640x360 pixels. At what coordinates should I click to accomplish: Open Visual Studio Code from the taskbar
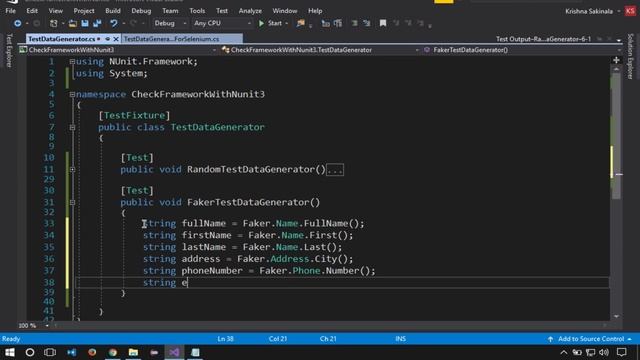(x=71, y=352)
